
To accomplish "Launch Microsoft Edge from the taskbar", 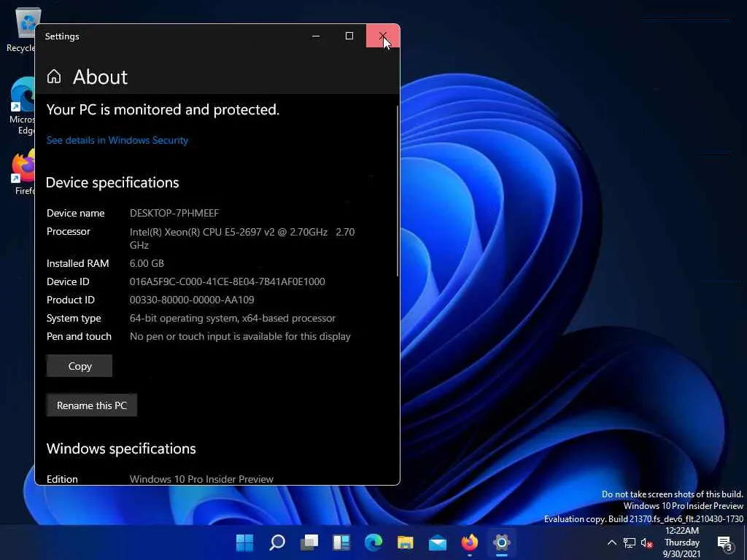I will click(x=373, y=542).
